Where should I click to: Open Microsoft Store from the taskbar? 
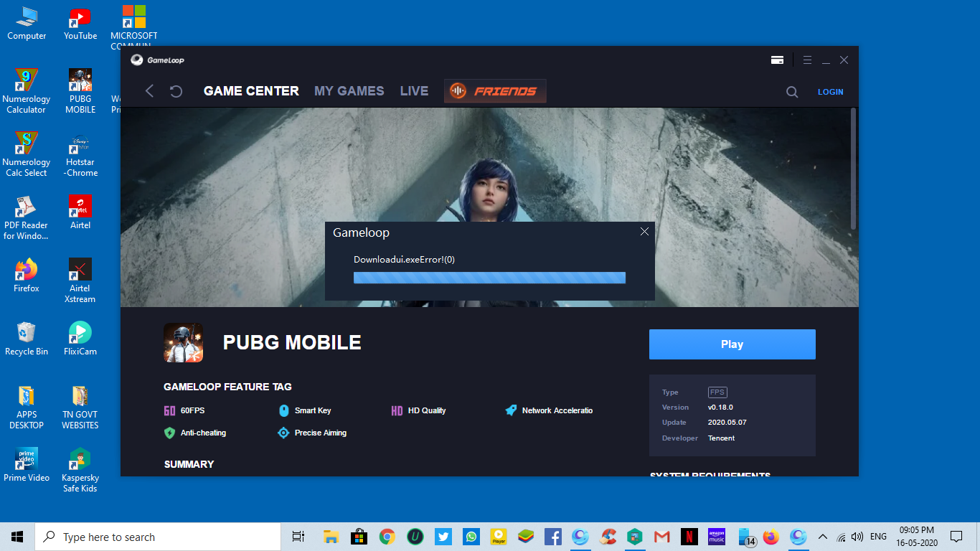point(359,537)
